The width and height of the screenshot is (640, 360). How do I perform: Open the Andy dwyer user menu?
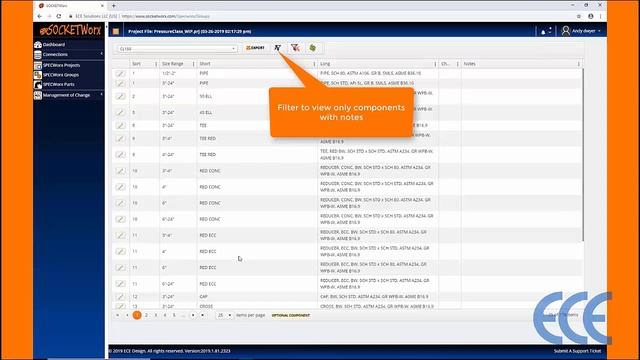[x=581, y=31]
